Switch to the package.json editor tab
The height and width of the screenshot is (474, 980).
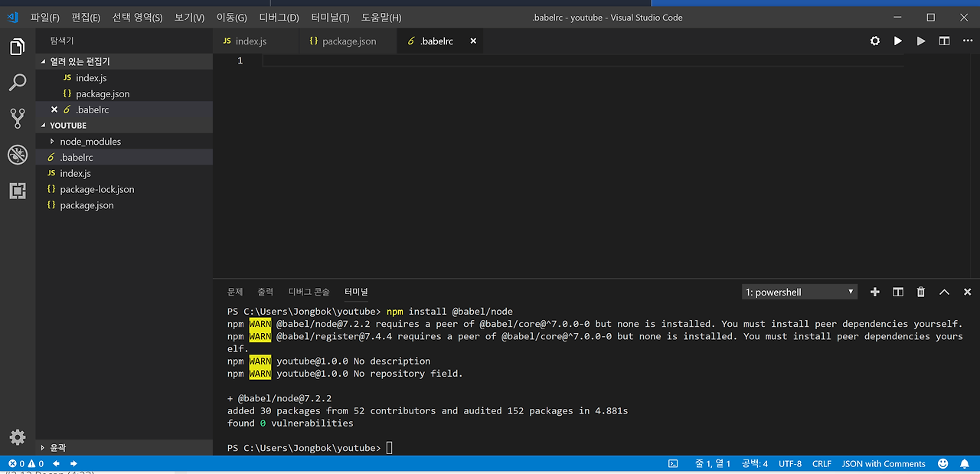click(348, 41)
